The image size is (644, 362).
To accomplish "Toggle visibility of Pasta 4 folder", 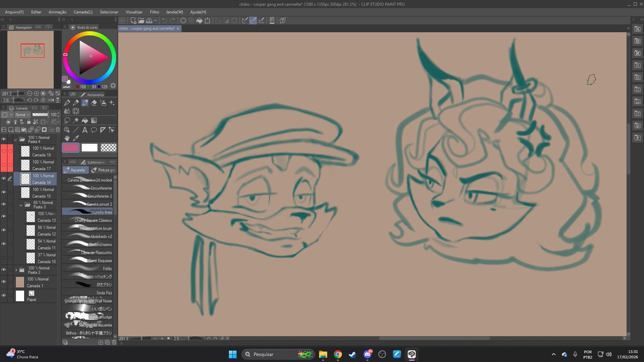I will [4, 139].
